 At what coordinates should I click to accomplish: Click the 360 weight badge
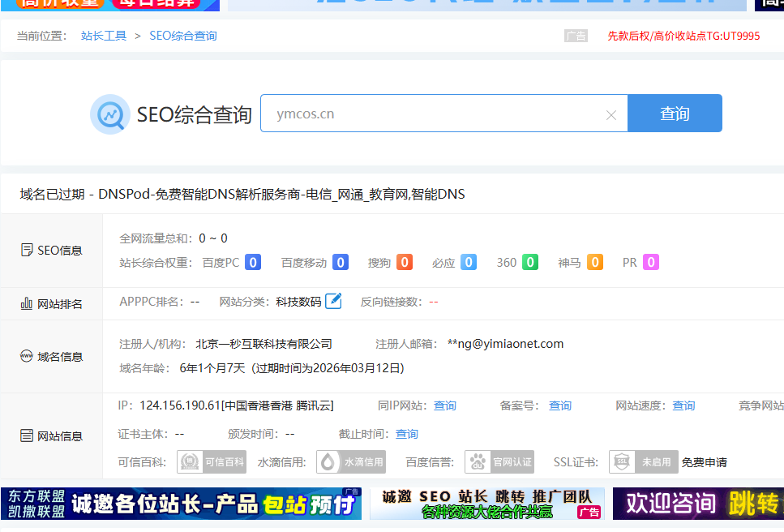click(x=529, y=263)
